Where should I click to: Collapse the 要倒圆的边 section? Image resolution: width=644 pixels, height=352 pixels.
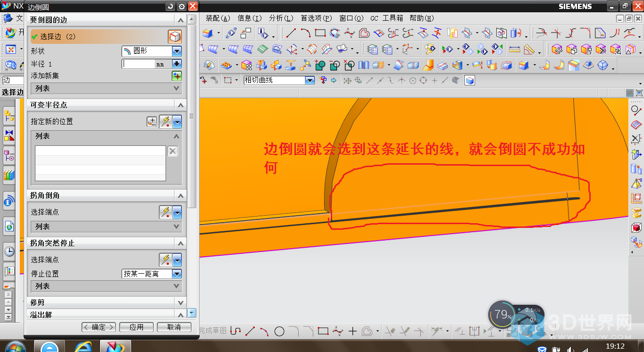(x=180, y=20)
